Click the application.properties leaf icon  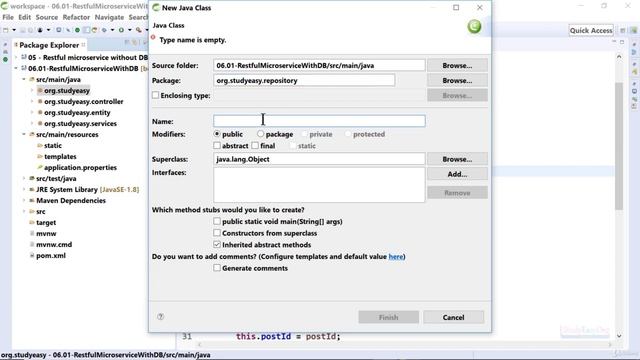(40, 167)
